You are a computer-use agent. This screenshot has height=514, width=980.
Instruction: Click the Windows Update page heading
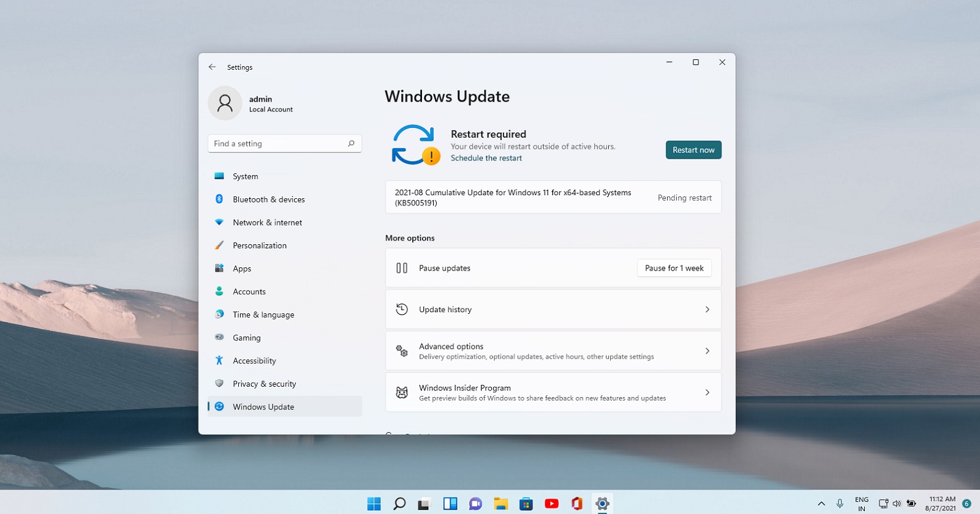[447, 97]
